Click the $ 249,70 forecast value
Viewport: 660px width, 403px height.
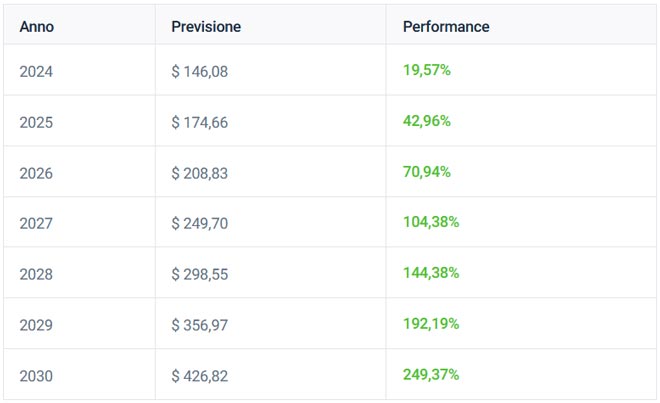tap(200, 224)
